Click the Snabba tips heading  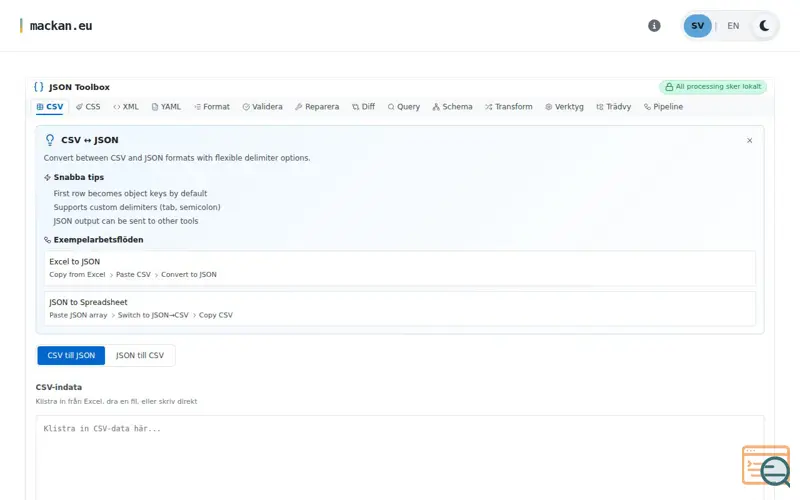(x=74, y=177)
